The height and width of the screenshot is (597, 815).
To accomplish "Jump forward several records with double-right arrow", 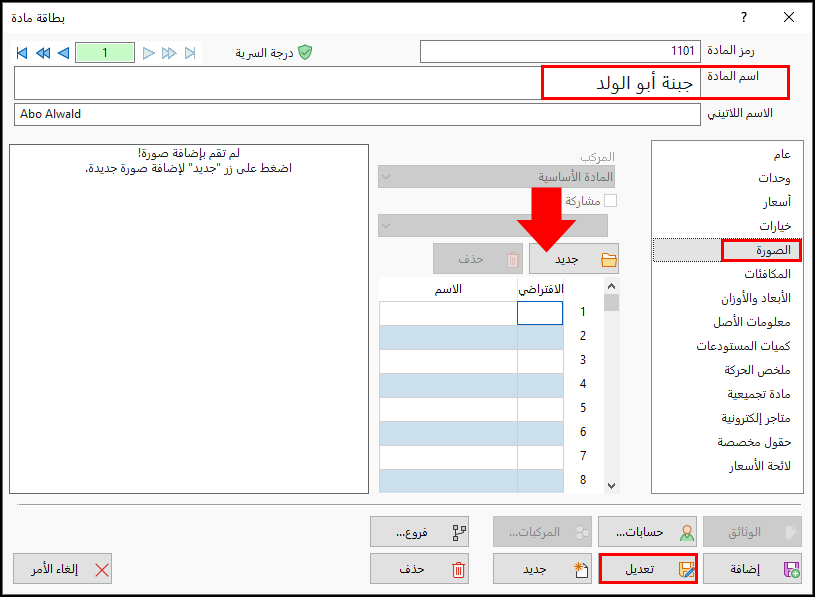I will [x=169, y=53].
